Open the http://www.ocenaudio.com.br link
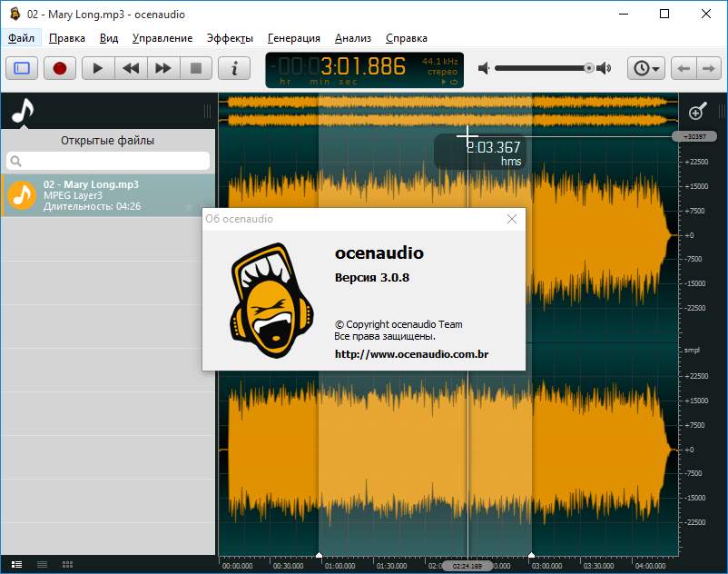The image size is (728, 574). click(411, 354)
